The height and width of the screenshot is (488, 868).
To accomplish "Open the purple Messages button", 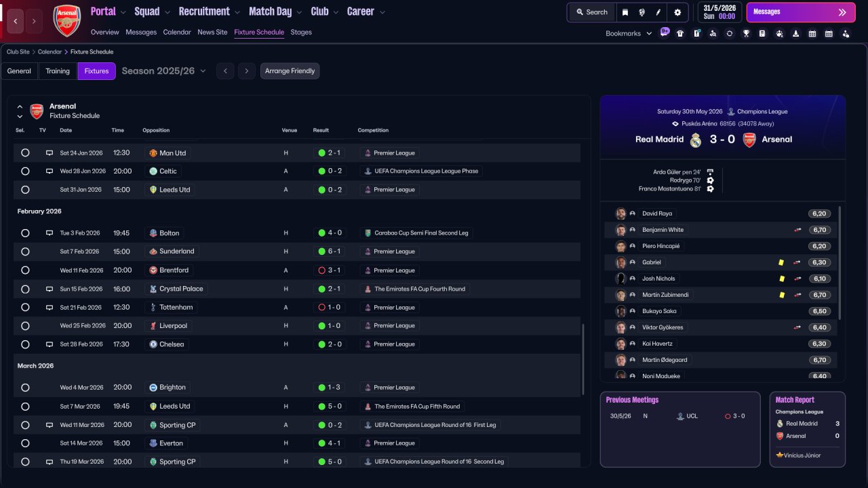I will pyautogui.click(x=800, y=12).
